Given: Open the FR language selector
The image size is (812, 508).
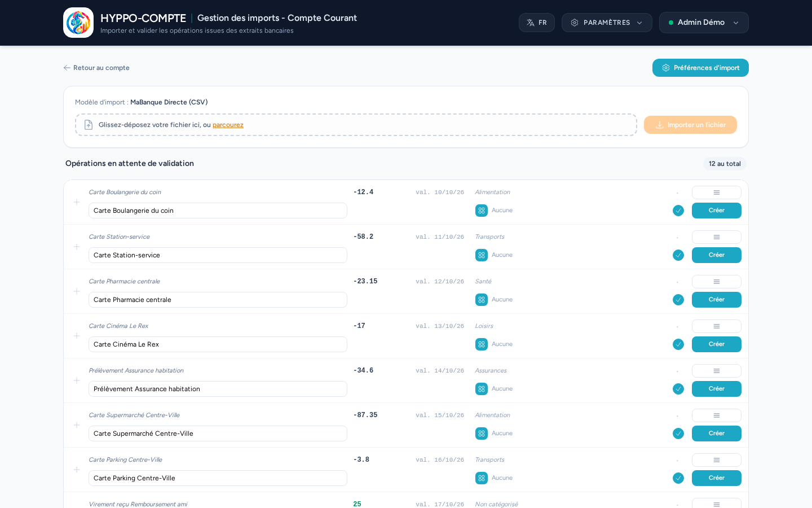Looking at the screenshot, I should [x=537, y=23].
